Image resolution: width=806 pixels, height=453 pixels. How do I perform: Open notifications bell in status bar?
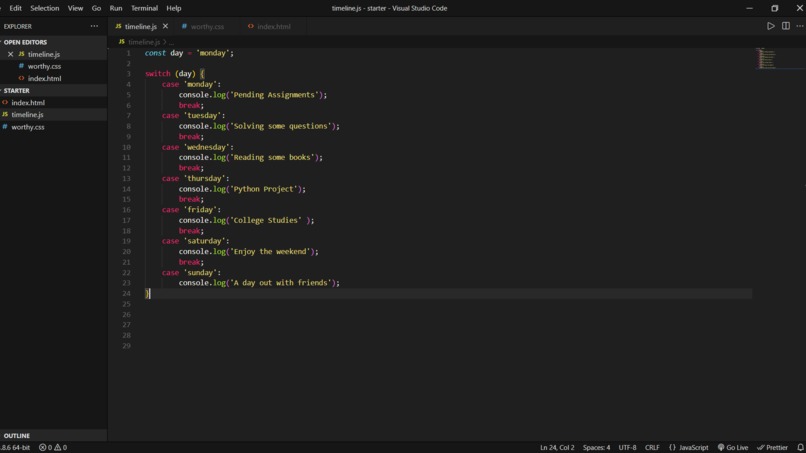pyautogui.click(x=800, y=447)
